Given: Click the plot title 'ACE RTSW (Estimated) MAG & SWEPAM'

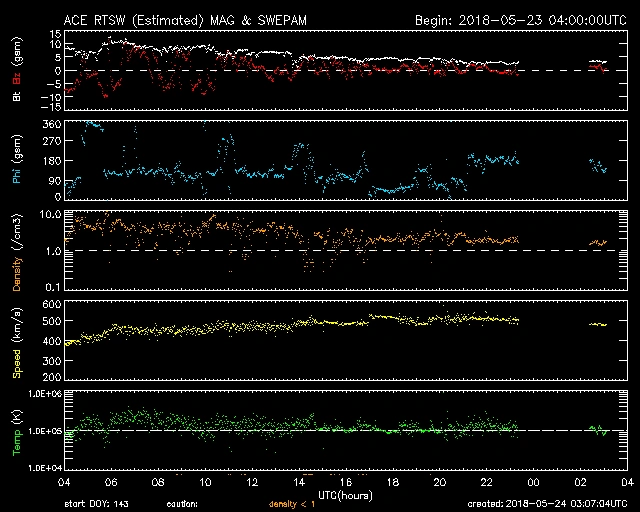Looking at the screenshot, I should point(185,20).
